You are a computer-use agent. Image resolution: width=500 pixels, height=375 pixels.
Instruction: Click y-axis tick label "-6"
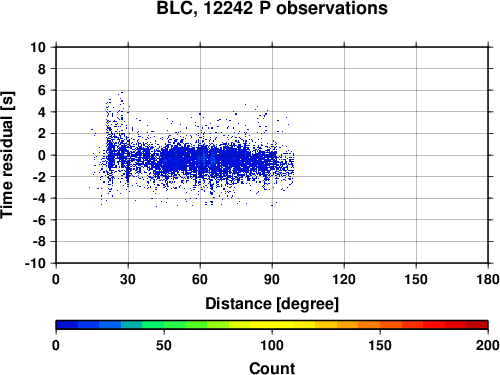pos(39,220)
